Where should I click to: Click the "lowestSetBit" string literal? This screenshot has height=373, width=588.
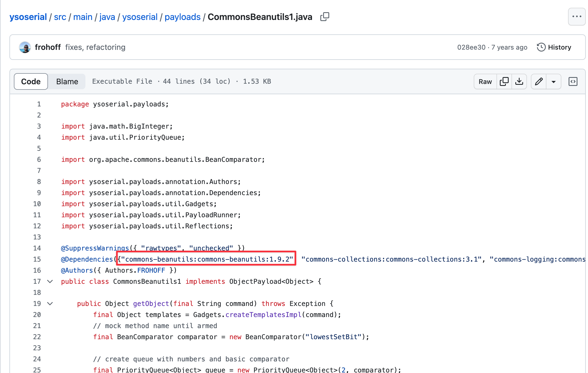(x=333, y=337)
